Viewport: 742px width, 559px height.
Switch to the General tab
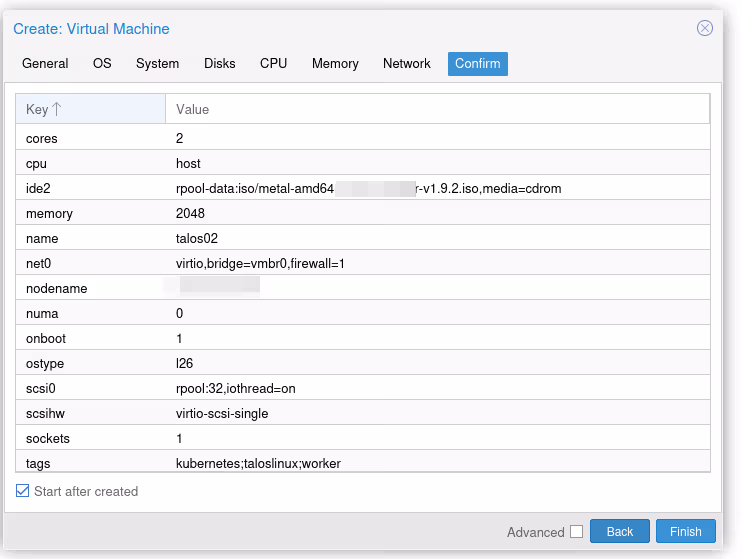45,64
